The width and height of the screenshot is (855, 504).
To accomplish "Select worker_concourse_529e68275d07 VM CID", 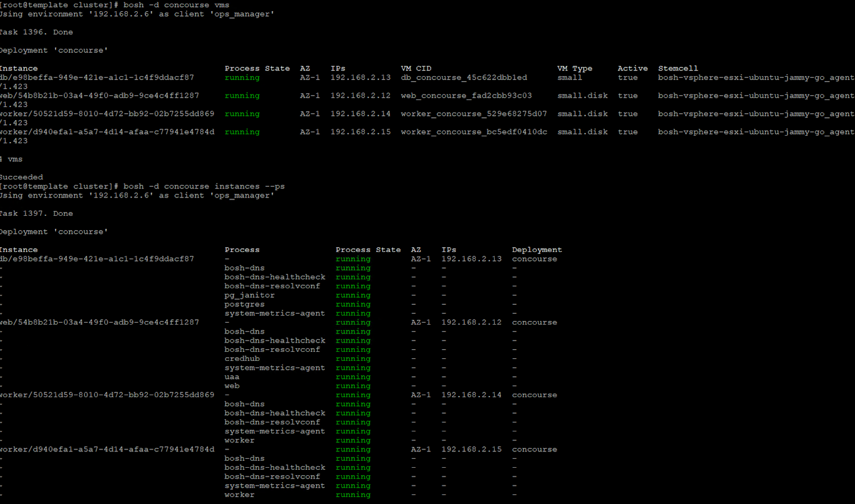I will (474, 114).
